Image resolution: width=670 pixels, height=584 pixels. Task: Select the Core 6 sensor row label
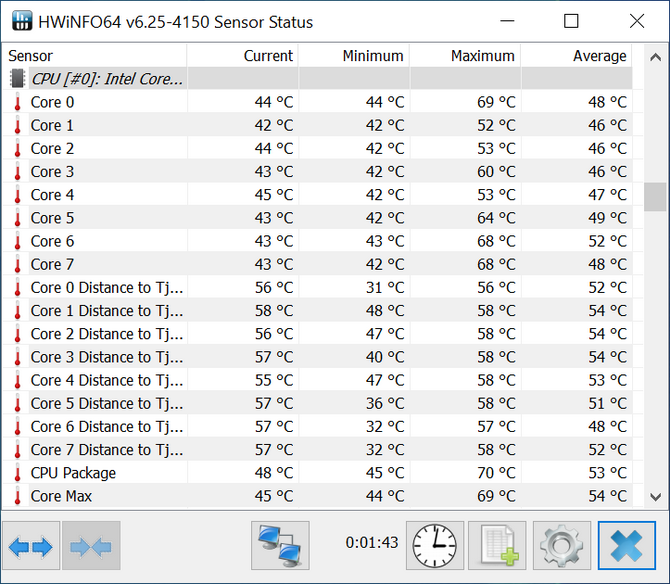52,241
